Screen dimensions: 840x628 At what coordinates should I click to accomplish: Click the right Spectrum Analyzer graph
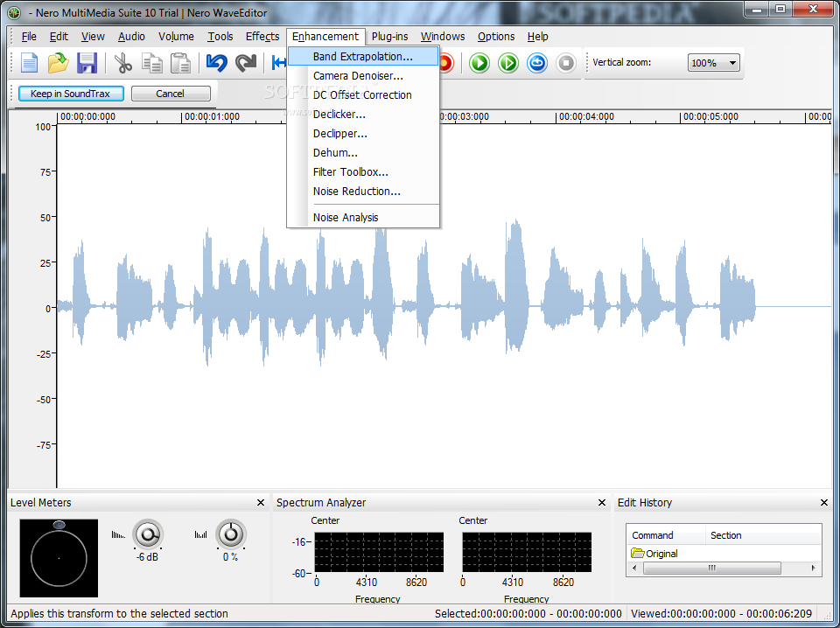pos(527,552)
